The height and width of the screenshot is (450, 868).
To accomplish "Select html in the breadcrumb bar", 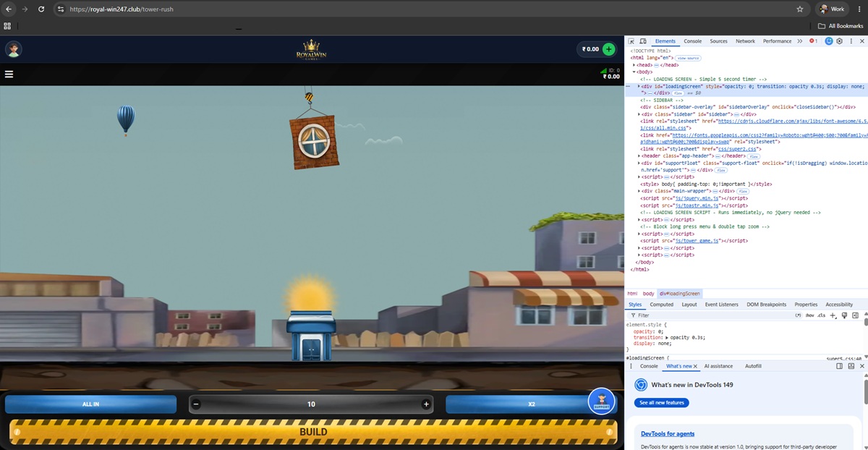I will pos(632,294).
